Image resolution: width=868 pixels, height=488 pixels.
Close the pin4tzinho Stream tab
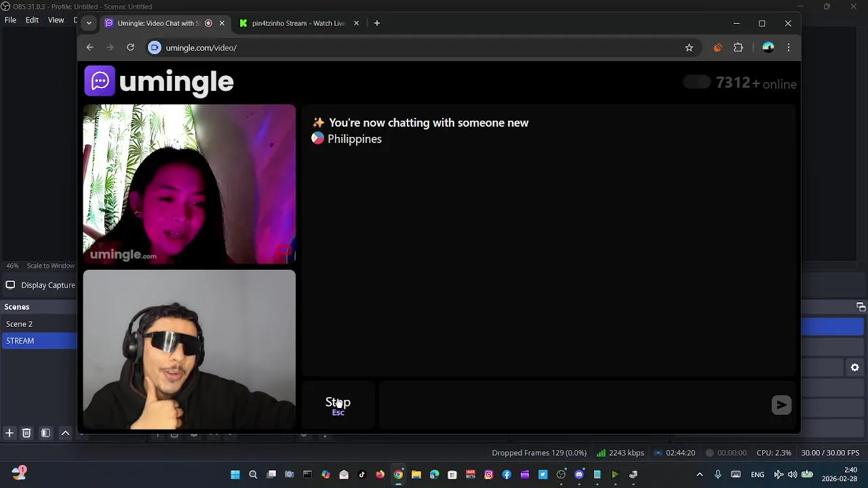tap(356, 23)
